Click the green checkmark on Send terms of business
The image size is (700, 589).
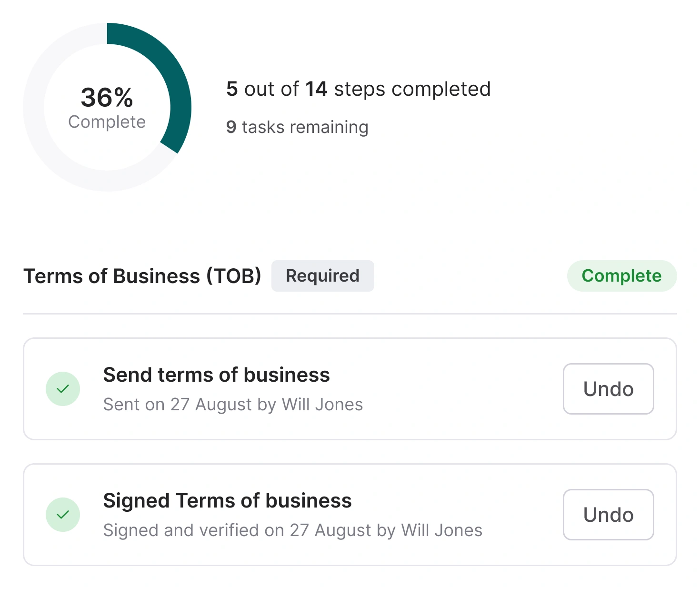(x=63, y=389)
